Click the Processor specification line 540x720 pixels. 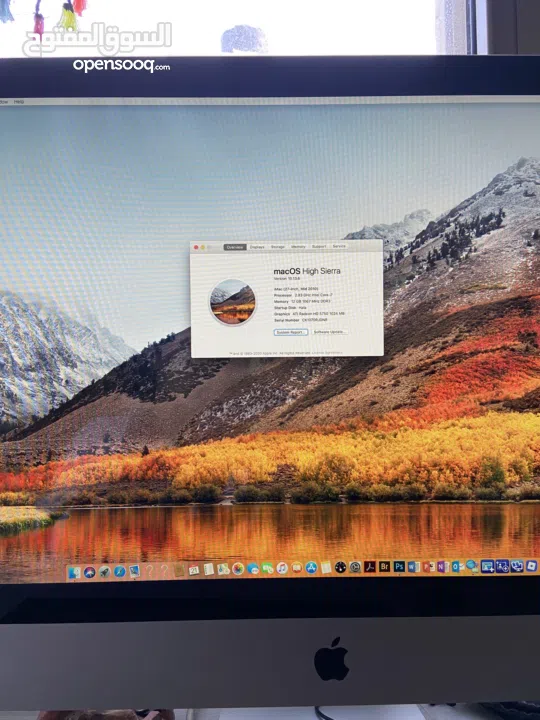point(303,295)
